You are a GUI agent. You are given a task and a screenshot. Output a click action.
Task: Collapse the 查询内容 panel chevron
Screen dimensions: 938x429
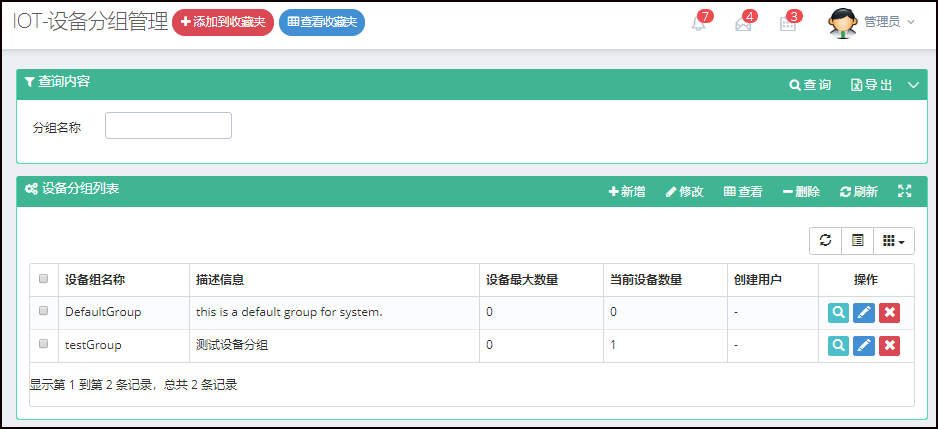pyautogui.click(x=913, y=85)
